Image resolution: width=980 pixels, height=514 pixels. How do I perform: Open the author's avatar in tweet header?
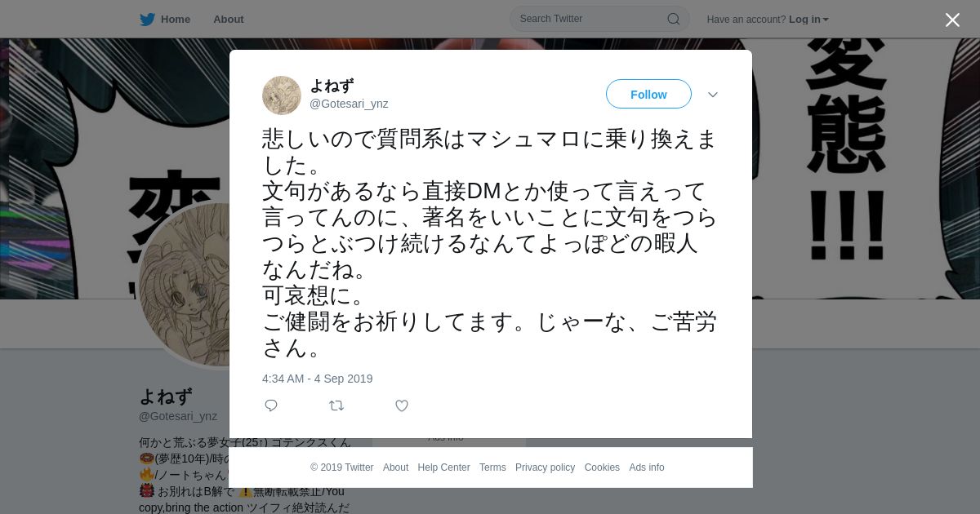click(282, 95)
